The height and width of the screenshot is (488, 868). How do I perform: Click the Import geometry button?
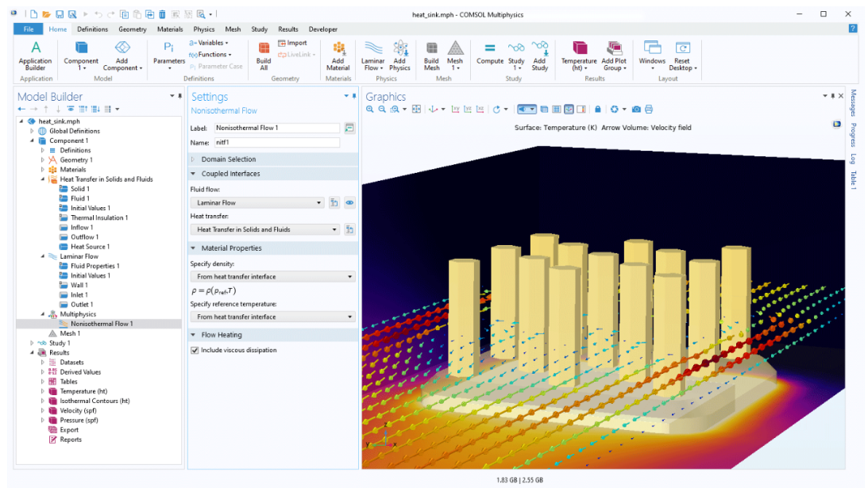coord(292,43)
